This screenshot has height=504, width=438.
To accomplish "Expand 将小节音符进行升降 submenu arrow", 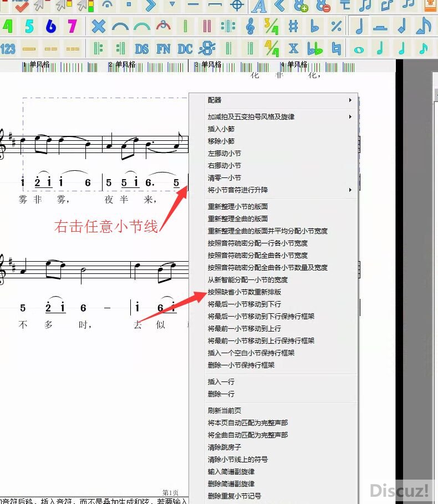I will click(x=350, y=190).
